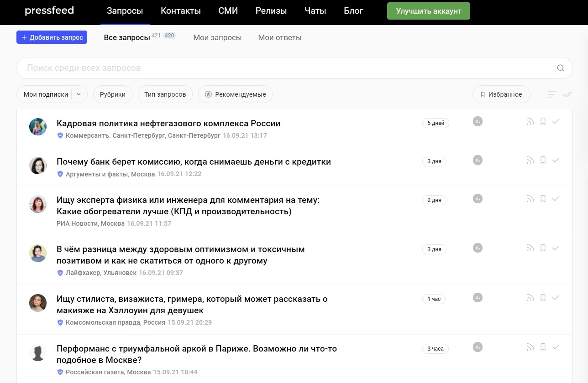Click stats icon for обогреватели request
588x383 pixels.
(478, 198)
